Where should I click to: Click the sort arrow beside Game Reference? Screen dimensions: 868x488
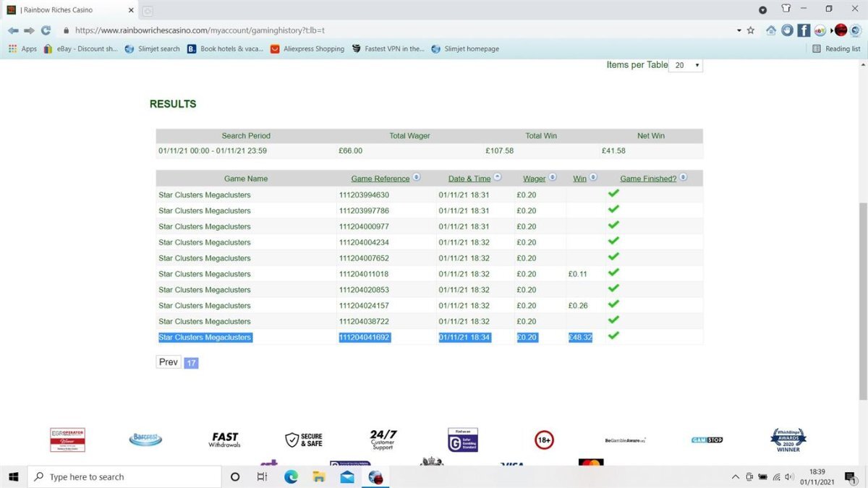[417, 178]
